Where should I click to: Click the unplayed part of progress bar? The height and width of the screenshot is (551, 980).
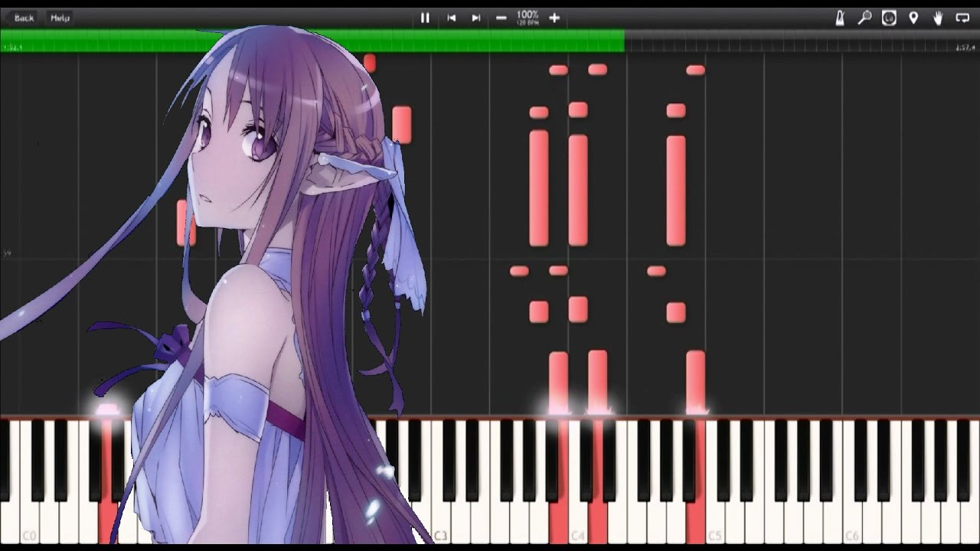(x=802, y=41)
